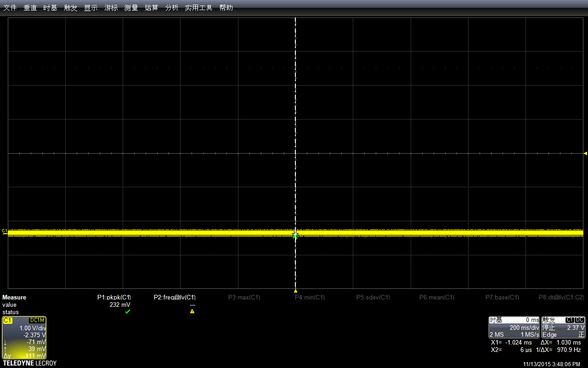The width and height of the screenshot is (588, 368).
Task: Open the 触发 menu
Action: coord(71,8)
